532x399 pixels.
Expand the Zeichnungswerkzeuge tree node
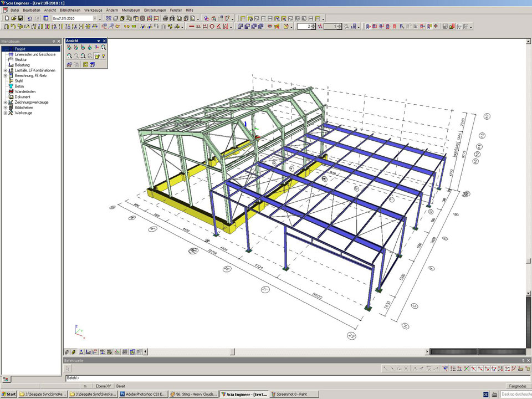pos(5,103)
